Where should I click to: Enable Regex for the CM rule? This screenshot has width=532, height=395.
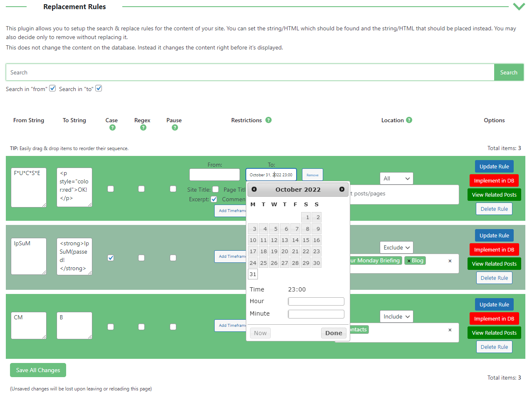[x=141, y=327]
